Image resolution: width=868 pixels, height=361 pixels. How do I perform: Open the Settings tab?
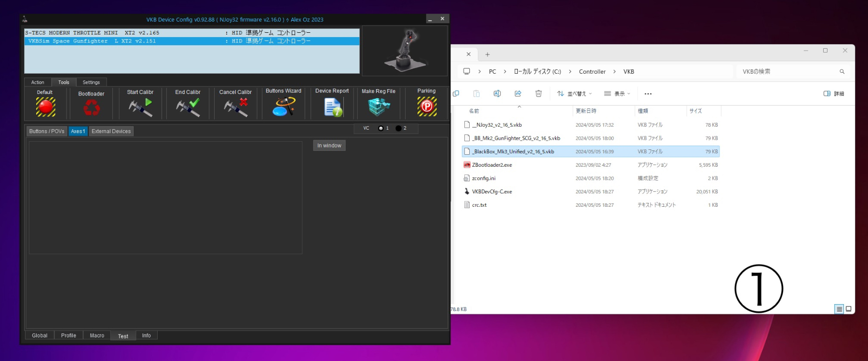point(91,82)
